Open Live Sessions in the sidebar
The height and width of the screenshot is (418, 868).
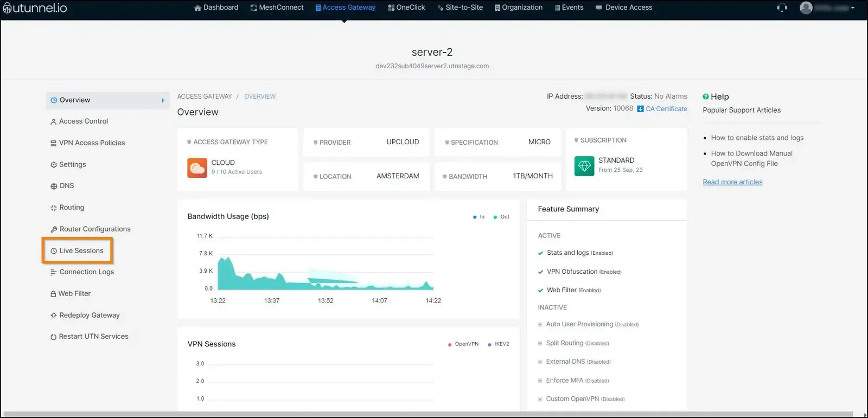point(81,251)
